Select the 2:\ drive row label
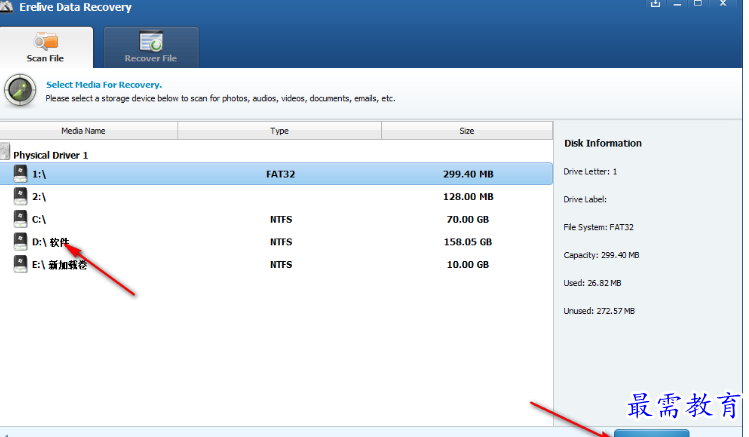Viewport: 749px width, 437px height. tap(39, 197)
